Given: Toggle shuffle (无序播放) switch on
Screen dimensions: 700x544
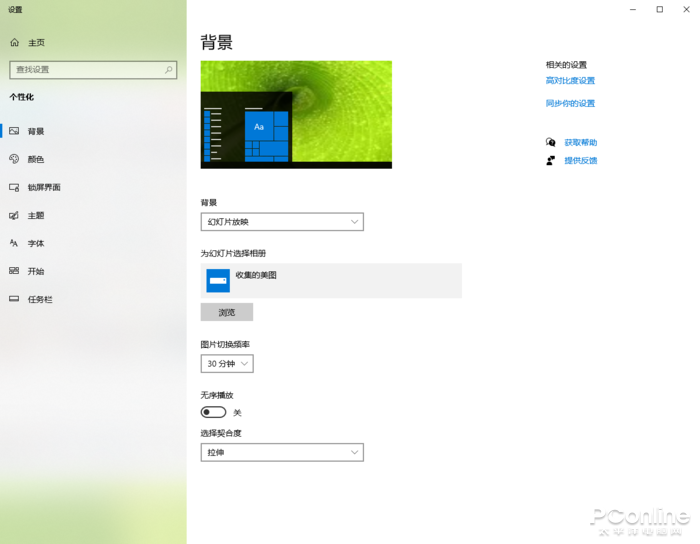Looking at the screenshot, I should point(213,412).
